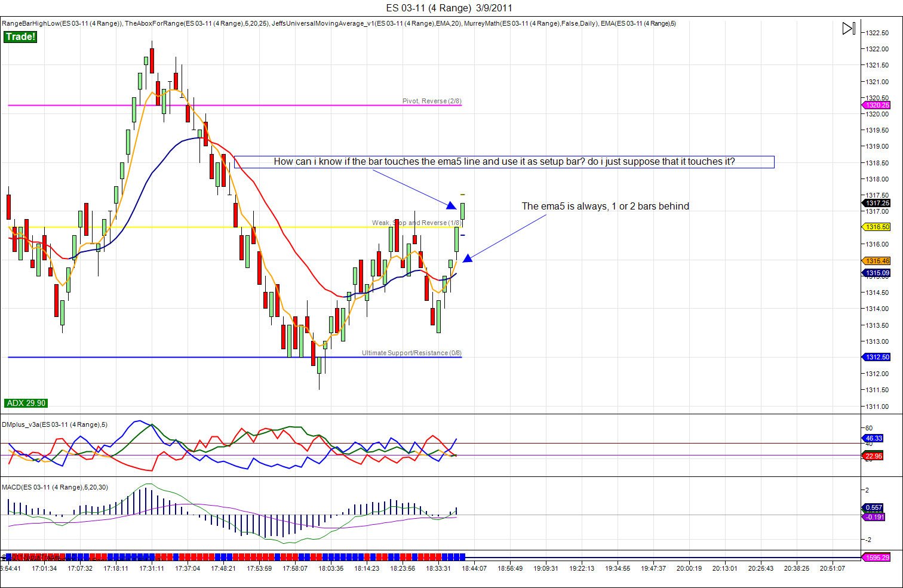This screenshot has width=903, height=588.
Task: Click the MurreyMath indicator label
Action: (531, 23)
